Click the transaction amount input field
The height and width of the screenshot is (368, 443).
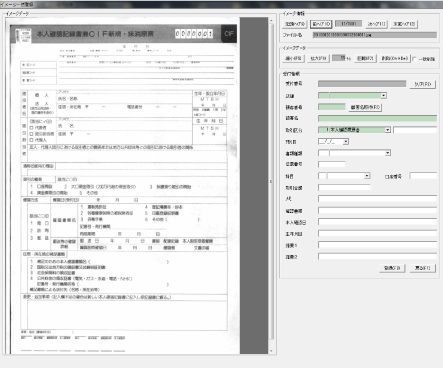[344, 187]
